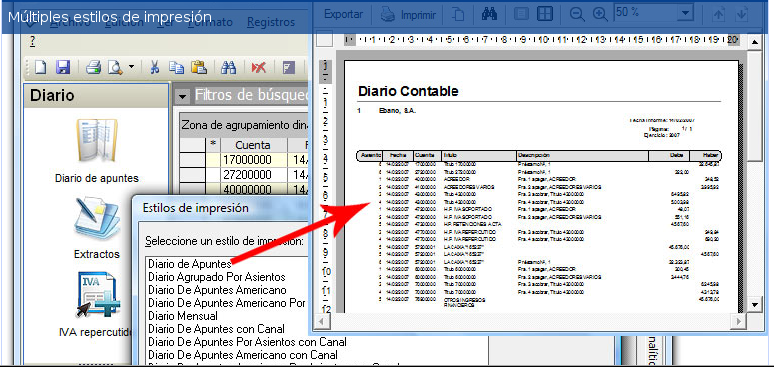
Task: Open the ? help menu
Action: pyautogui.click(x=32, y=42)
